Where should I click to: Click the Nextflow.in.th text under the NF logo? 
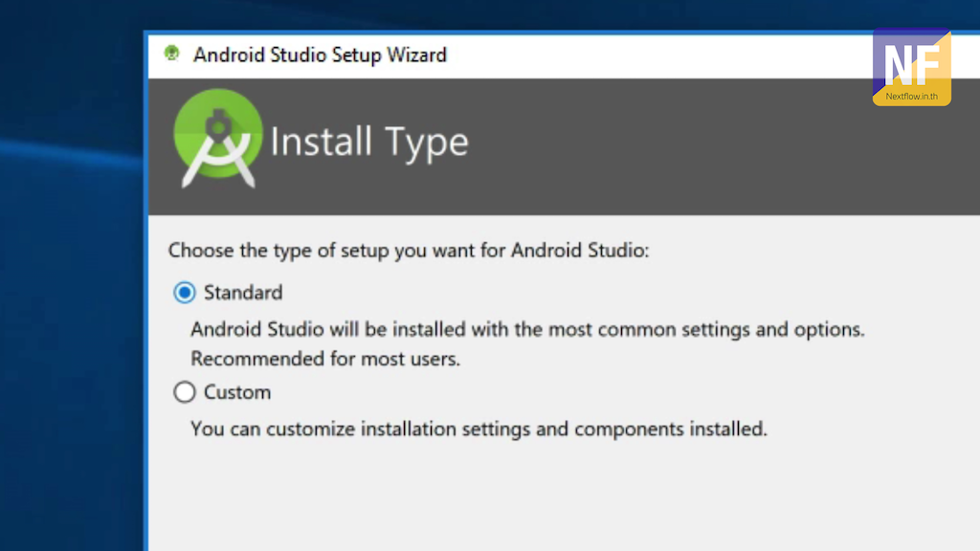tap(909, 96)
